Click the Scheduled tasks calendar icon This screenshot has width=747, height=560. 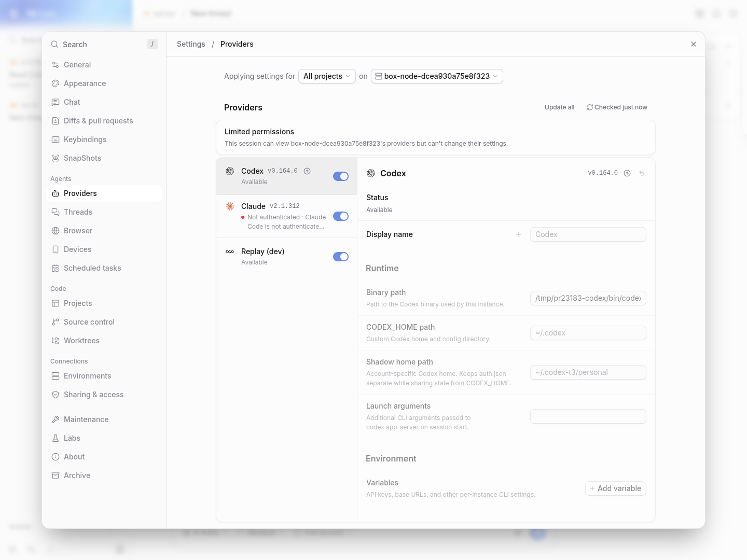coord(56,268)
